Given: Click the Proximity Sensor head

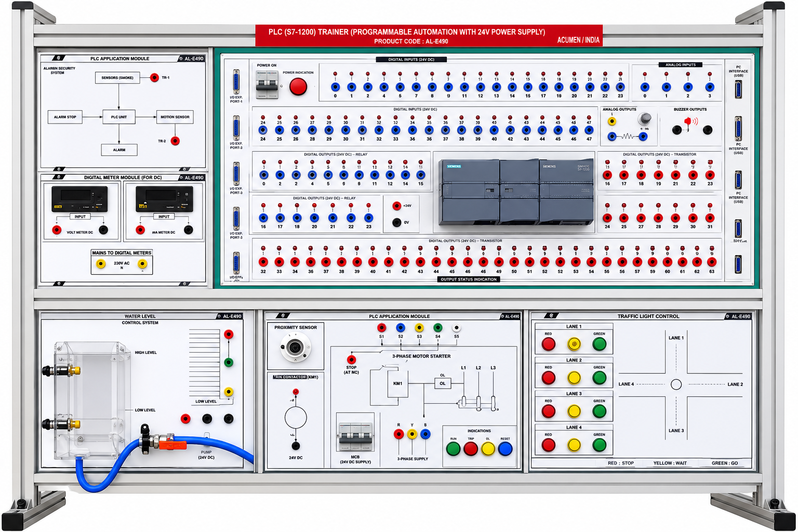Looking at the screenshot, I should point(295,348).
